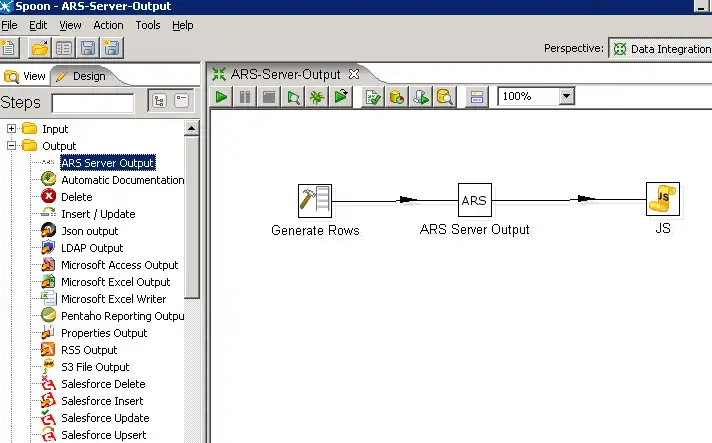
Task: Click the Impact analysis database icon
Action: coord(396,97)
